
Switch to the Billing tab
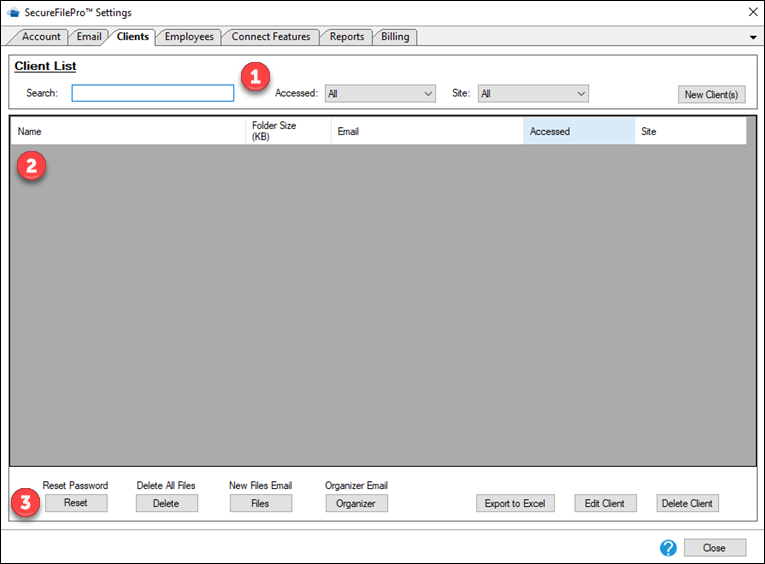(395, 37)
